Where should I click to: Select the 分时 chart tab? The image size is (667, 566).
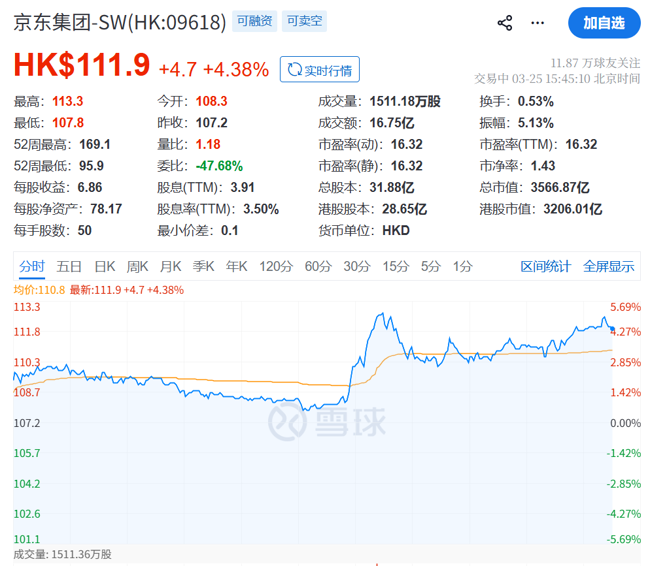coord(32,266)
